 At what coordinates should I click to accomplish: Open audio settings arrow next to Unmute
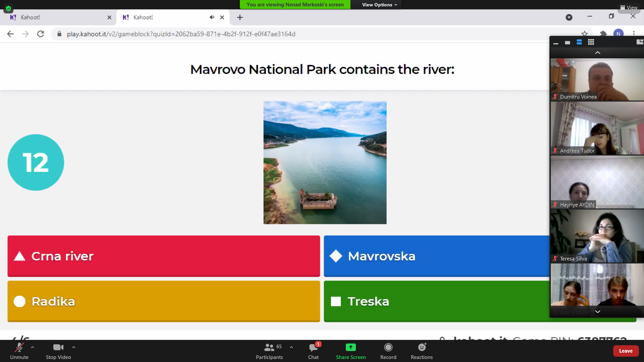(x=33, y=347)
